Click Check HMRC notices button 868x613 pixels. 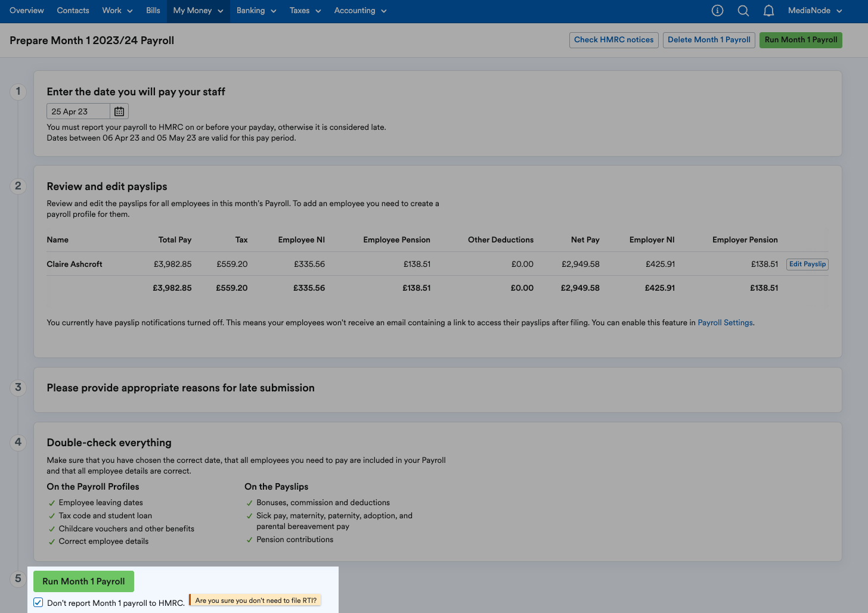(x=614, y=40)
